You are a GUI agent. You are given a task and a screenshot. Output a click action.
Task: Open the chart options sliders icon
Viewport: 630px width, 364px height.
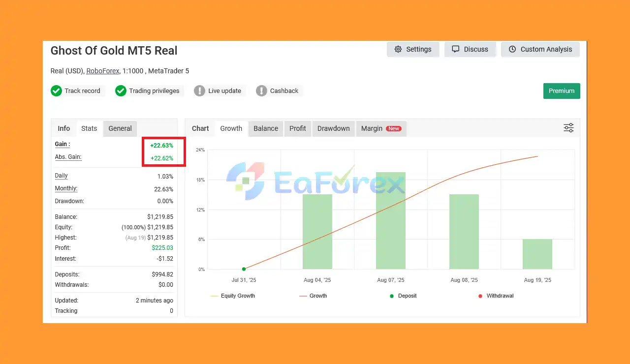click(568, 128)
